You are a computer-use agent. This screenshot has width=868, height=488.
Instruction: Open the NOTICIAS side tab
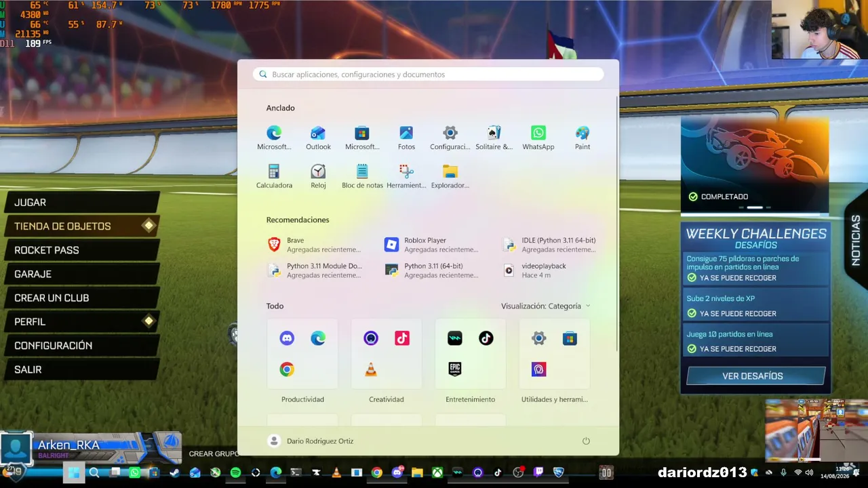856,241
